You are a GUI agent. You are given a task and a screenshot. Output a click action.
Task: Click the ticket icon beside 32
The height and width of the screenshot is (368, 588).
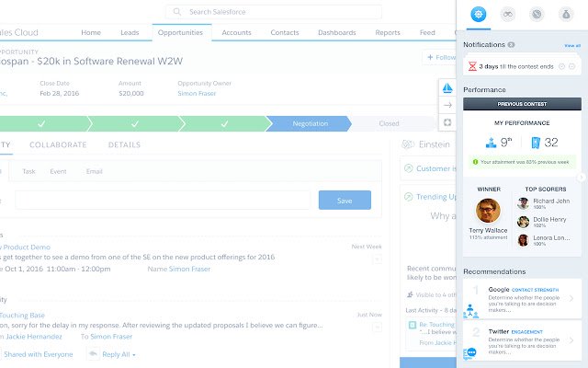coord(536,143)
